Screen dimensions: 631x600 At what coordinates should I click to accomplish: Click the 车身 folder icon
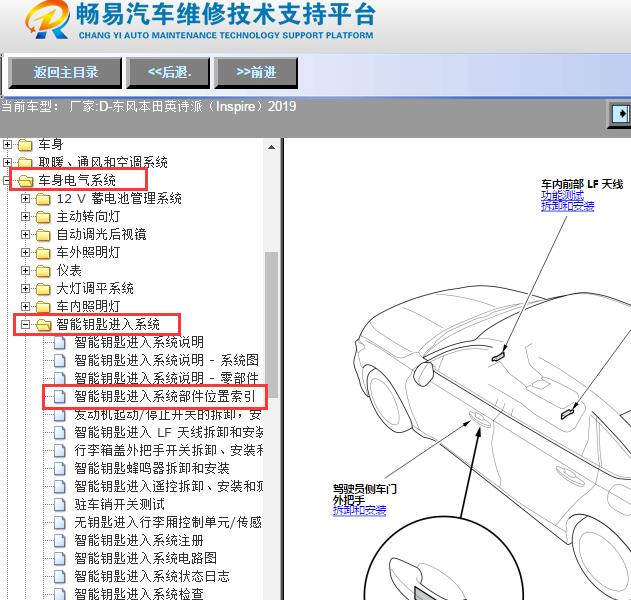click(x=25, y=144)
